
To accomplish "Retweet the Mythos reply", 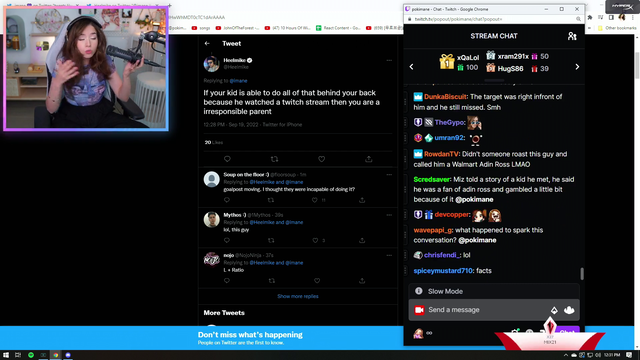I will point(271,240).
